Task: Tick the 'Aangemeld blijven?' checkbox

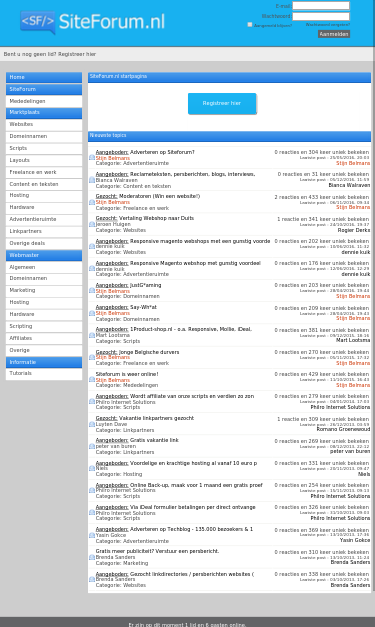Action: pyautogui.click(x=250, y=25)
